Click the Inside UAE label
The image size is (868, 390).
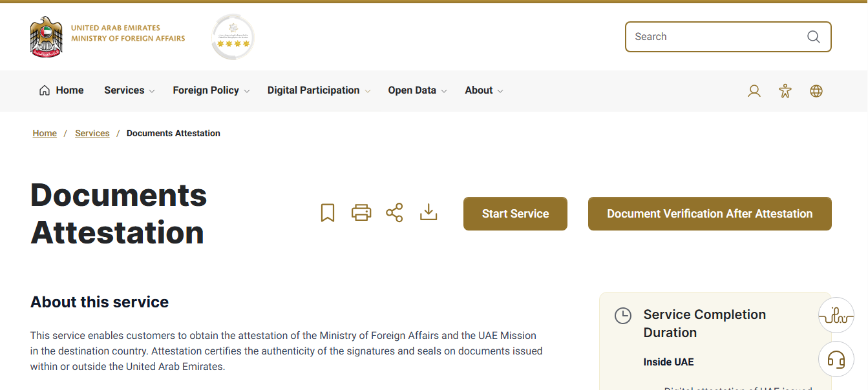tap(668, 362)
